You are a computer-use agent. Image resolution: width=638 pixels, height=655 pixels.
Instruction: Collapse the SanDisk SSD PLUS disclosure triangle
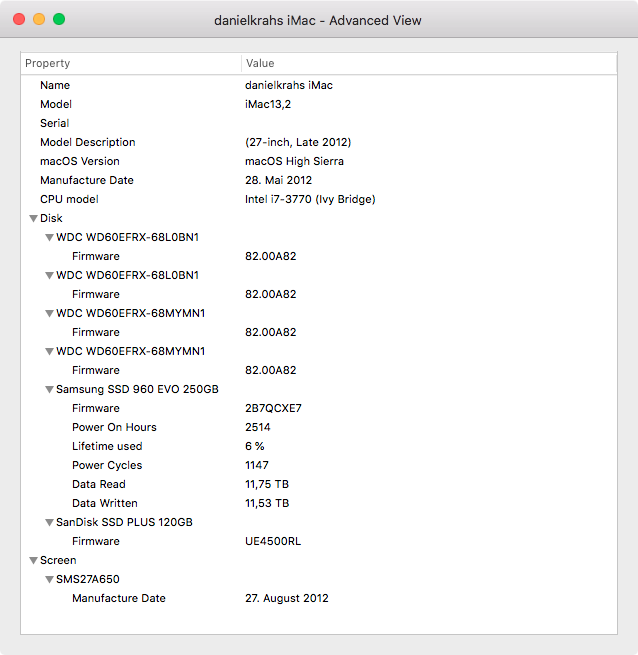(x=49, y=523)
